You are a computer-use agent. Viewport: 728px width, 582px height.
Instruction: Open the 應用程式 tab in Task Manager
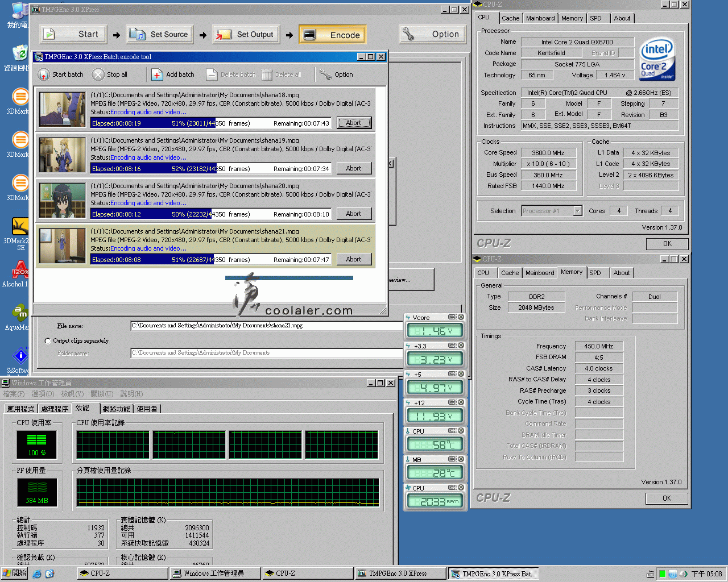tap(20, 409)
